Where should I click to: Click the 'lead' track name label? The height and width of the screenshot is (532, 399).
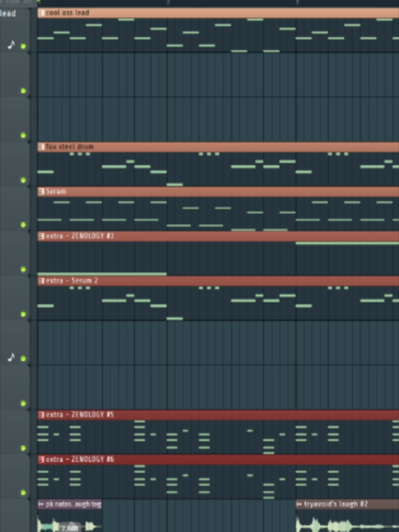(8, 14)
